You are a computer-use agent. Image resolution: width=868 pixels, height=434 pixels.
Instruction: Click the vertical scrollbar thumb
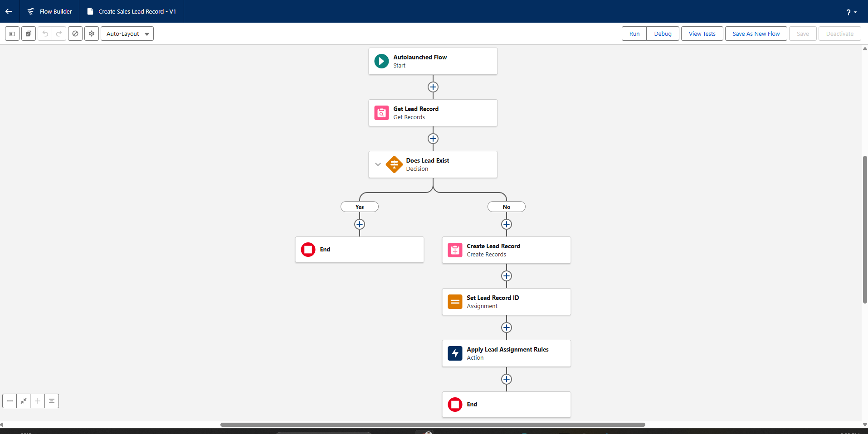pos(865,230)
